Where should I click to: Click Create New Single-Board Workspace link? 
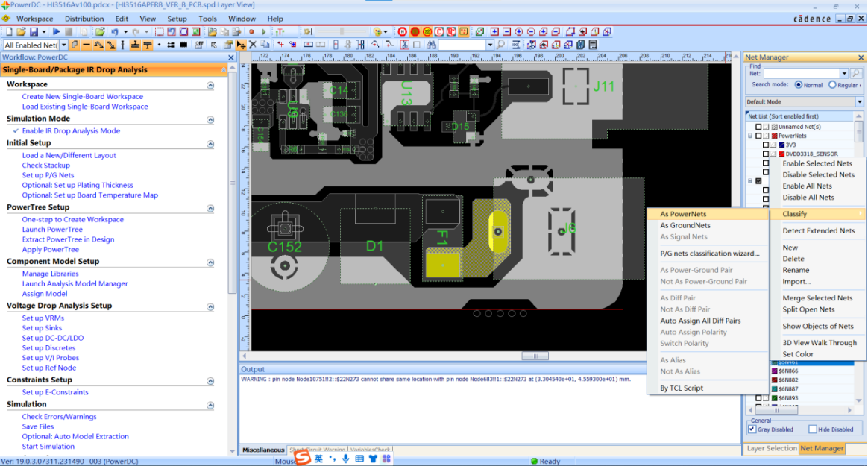(83, 96)
